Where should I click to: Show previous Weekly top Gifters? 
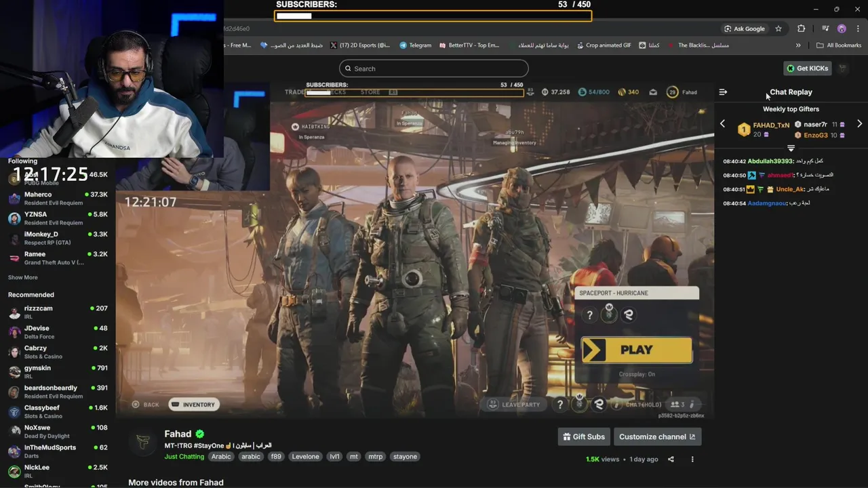pos(722,124)
